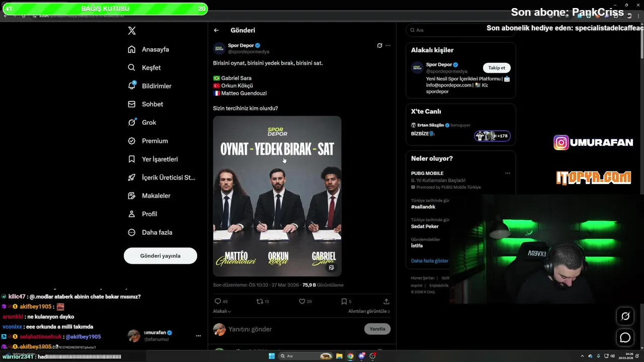Screen dimensions: 644x362
Task: Expand the Daha fazla menu
Action: pyautogui.click(x=150, y=232)
